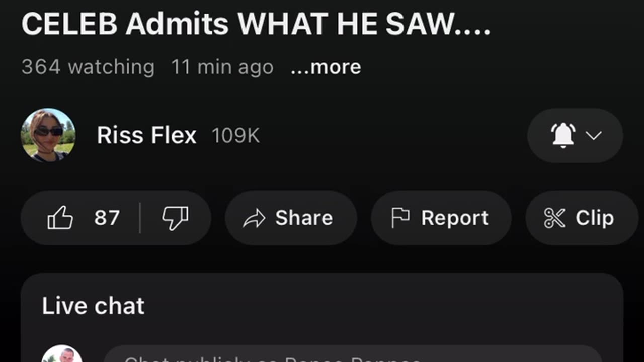Image resolution: width=644 pixels, height=362 pixels.
Task: Open the Riss Flex channel name link
Action: click(146, 135)
